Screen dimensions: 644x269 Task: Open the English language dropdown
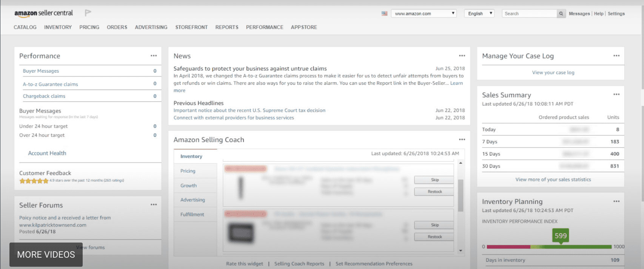tap(479, 14)
